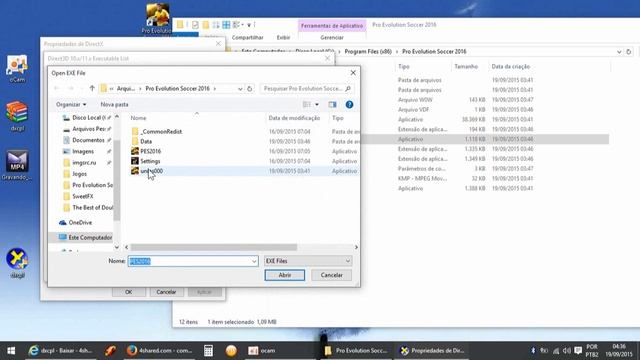Refresh the Open EXE File folder view
Viewport: 640px width, 360px height.
click(250, 88)
